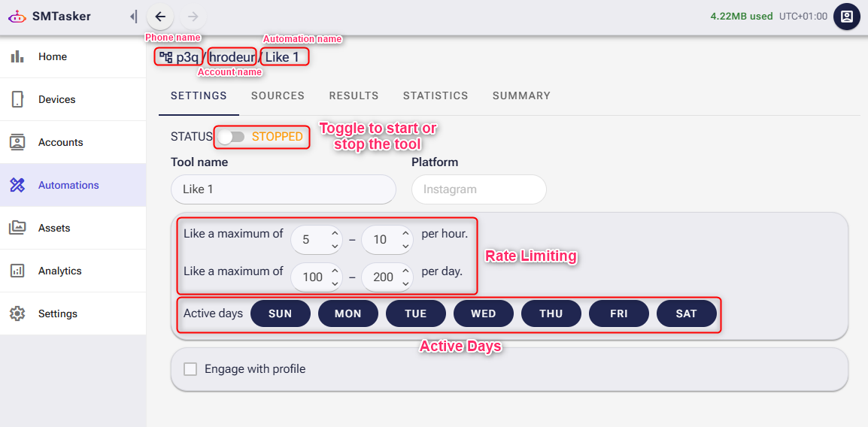Open Devices via the phone icon
This screenshot has width=868, height=427.
[17, 99]
